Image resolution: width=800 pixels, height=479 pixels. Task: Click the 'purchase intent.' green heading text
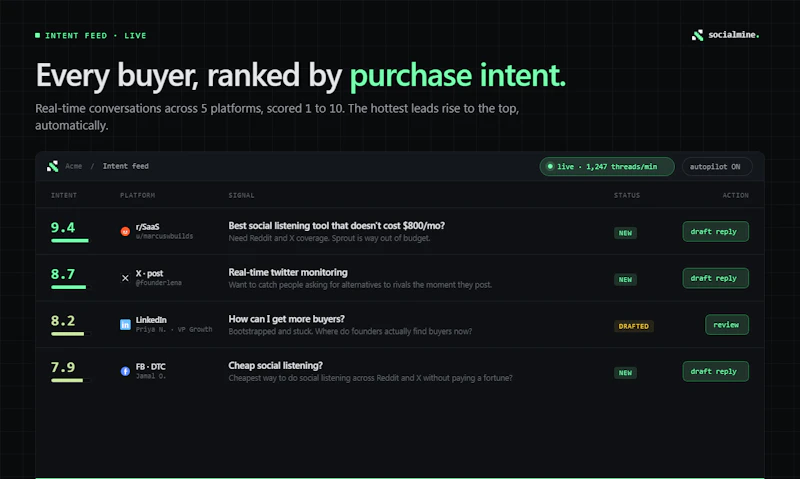click(x=458, y=75)
